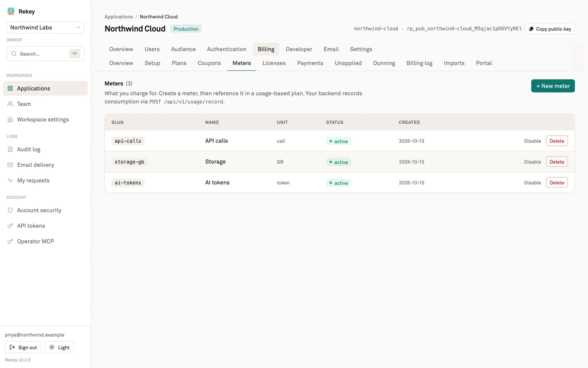588x368 pixels.
Task: Click the Sign out button
Action: tap(23, 347)
